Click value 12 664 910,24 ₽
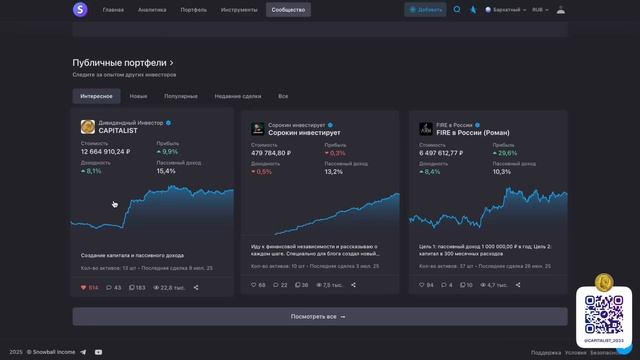640x360 pixels. pyautogui.click(x=105, y=151)
